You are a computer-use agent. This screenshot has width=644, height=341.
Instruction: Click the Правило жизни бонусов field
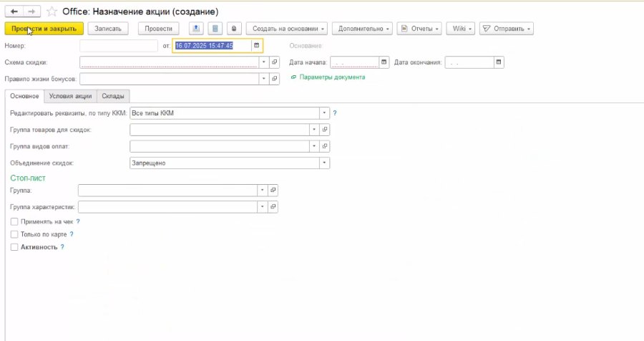[x=169, y=79]
